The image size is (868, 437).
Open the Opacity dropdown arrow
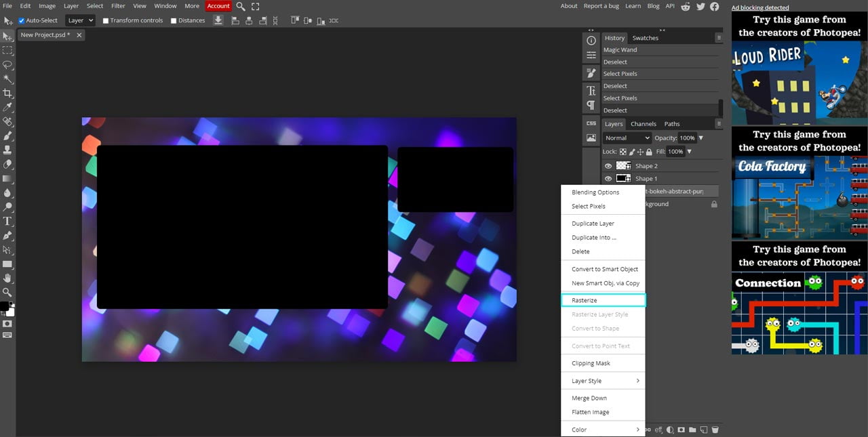pos(699,138)
